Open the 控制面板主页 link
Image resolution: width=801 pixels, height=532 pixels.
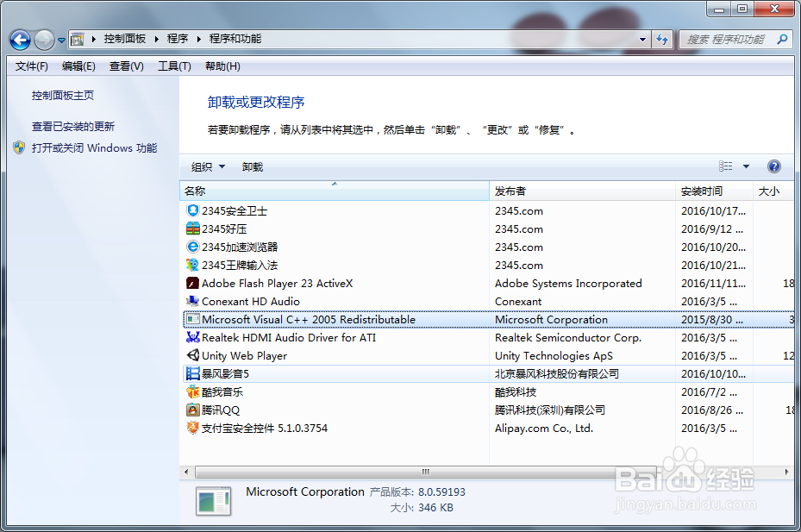pos(63,95)
